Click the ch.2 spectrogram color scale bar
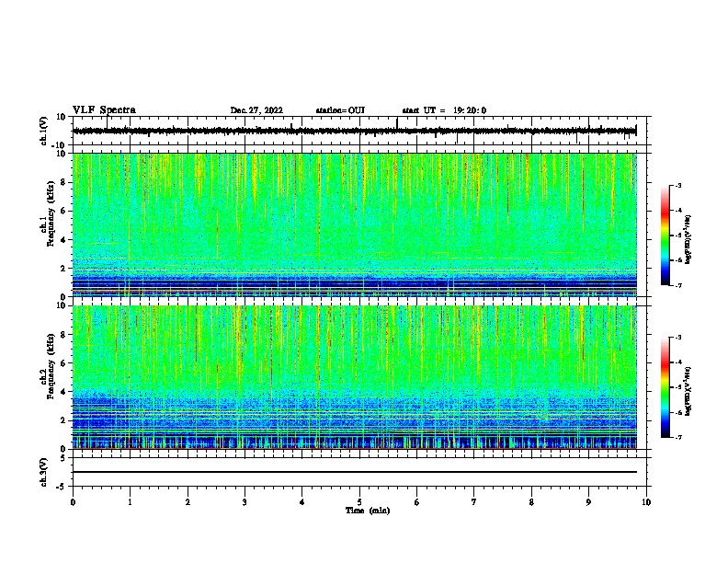The width and height of the screenshot is (728, 563). [x=665, y=387]
